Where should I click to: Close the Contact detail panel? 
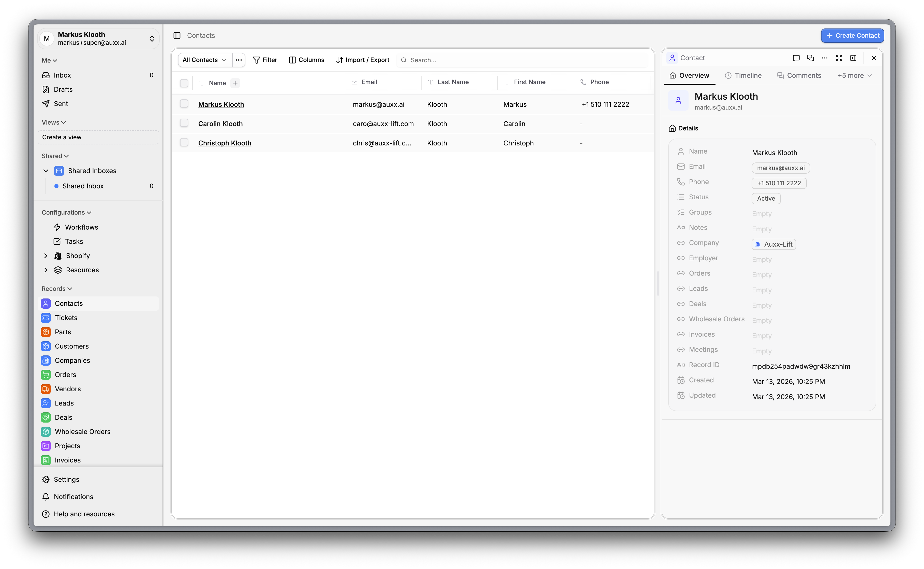pyautogui.click(x=874, y=58)
